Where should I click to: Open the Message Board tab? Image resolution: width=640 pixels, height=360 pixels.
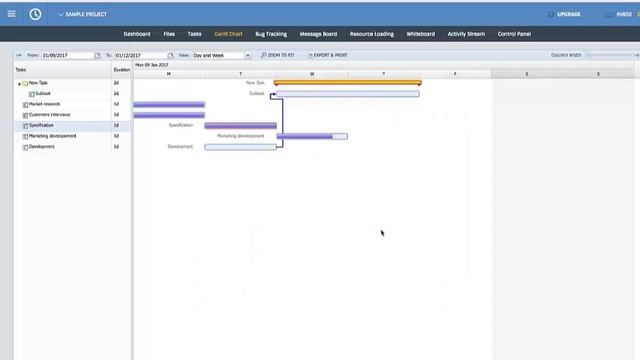coord(318,34)
